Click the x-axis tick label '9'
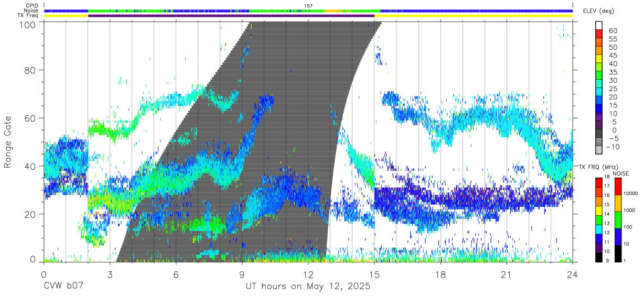Screen dimensions: 644x297 click(242, 274)
